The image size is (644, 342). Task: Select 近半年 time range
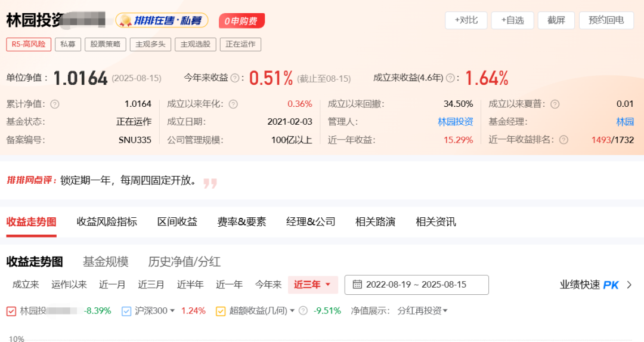coord(190,285)
